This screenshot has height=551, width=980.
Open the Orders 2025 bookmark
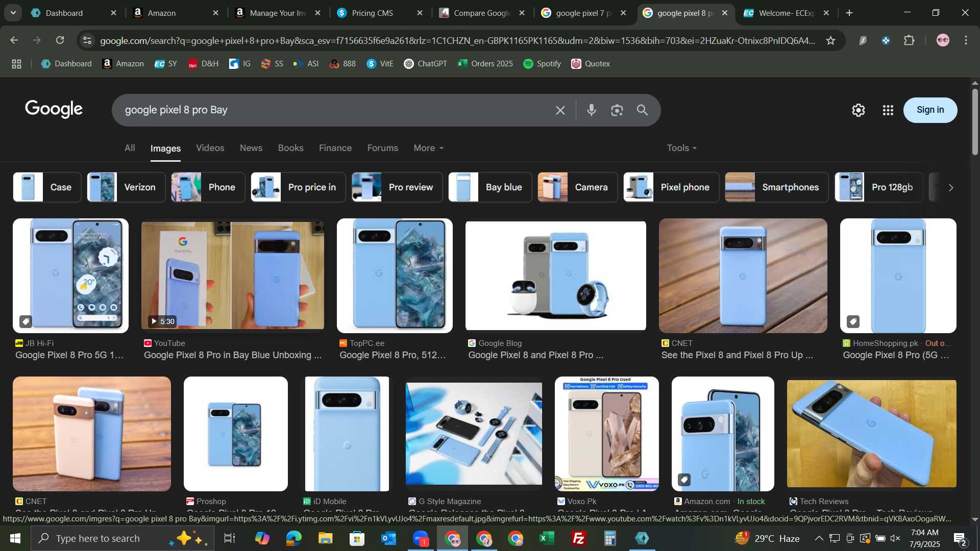[x=485, y=64]
